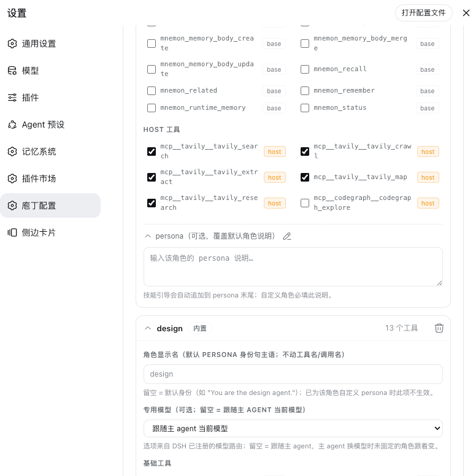Click the mcp__tavily__tavily_map tool name

[x=360, y=177]
